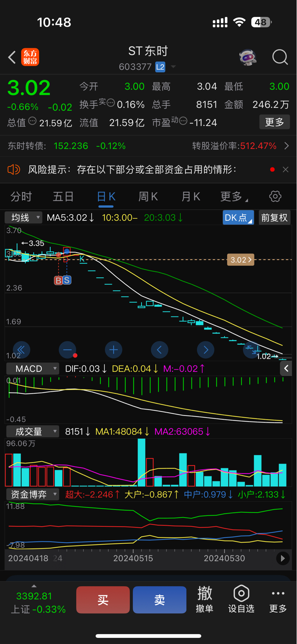Move chart left with left chevron

click(x=160, y=350)
